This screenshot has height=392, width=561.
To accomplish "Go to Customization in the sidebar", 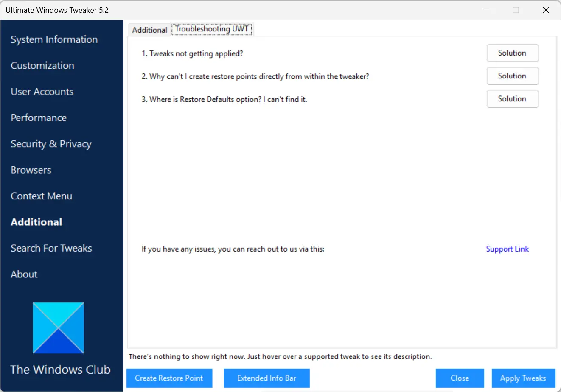I will (42, 66).
